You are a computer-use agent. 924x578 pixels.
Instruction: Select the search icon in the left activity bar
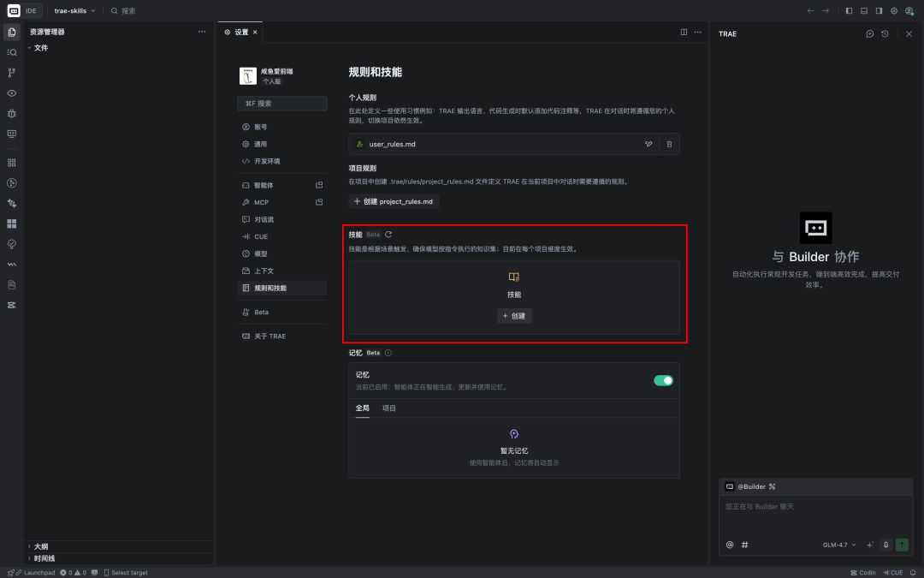point(11,52)
